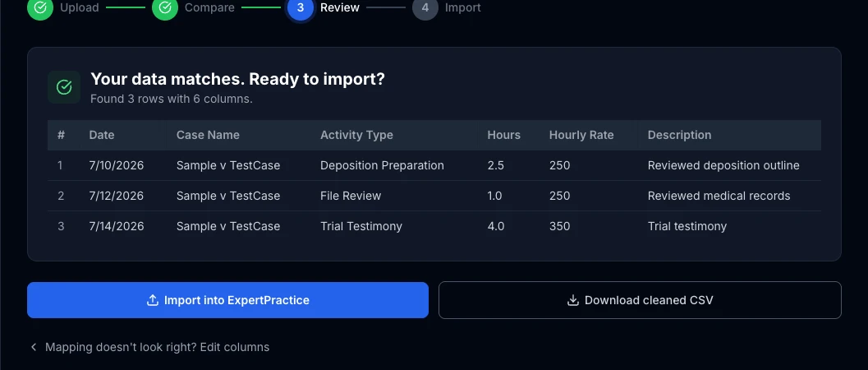Import into ExpertPractice
The height and width of the screenshot is (370, 868).
point(228,300)
